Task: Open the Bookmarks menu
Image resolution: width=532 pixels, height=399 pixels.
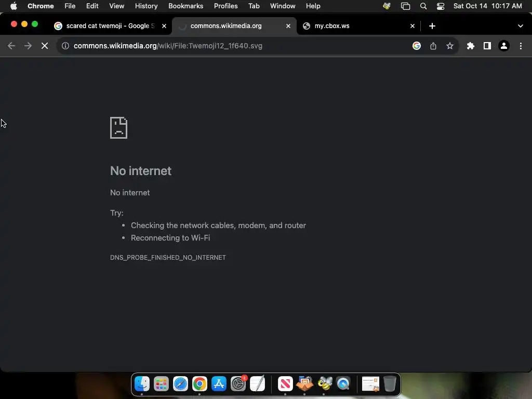Action: coord(185,6)
